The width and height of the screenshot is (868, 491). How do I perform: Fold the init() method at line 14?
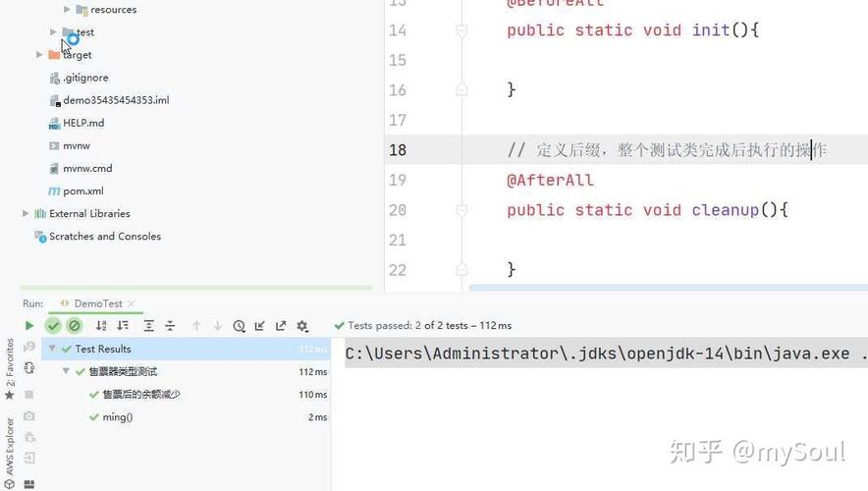tap(461, 30)
